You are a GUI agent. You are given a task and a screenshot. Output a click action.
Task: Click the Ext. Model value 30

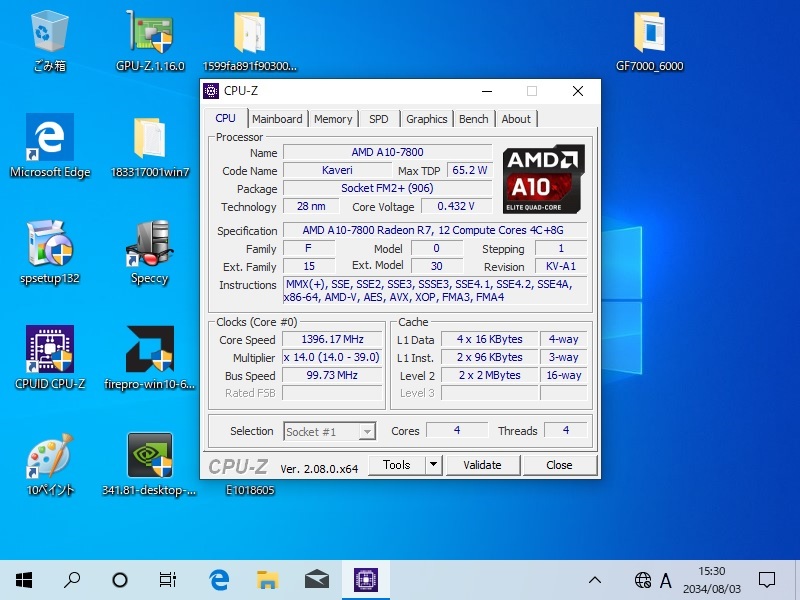click(437, 266)
